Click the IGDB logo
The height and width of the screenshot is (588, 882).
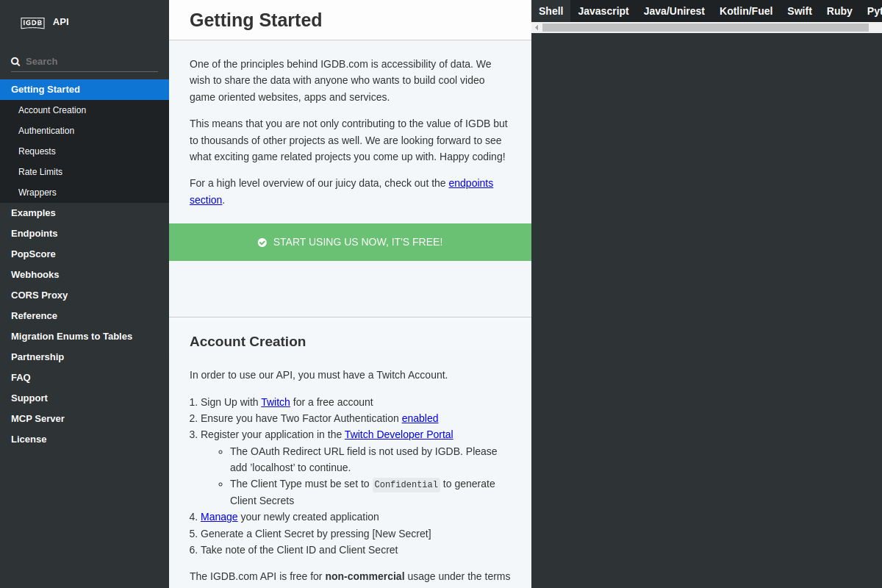pos(32,23)
